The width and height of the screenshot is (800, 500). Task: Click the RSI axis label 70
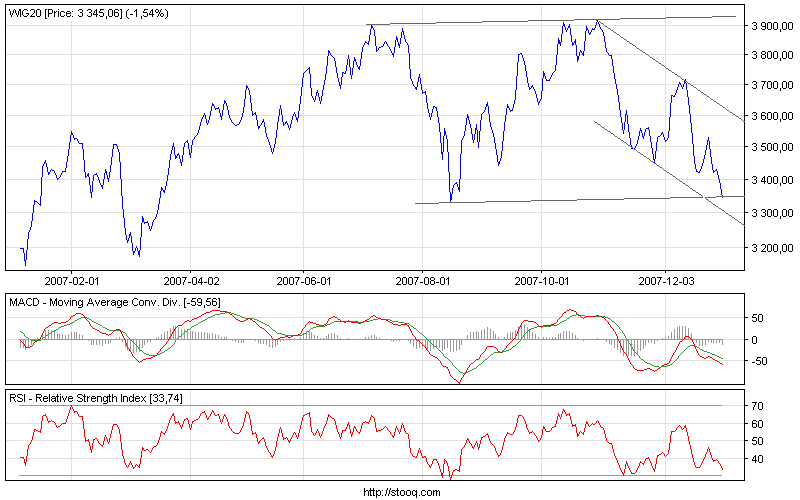[x=758, y=407]
